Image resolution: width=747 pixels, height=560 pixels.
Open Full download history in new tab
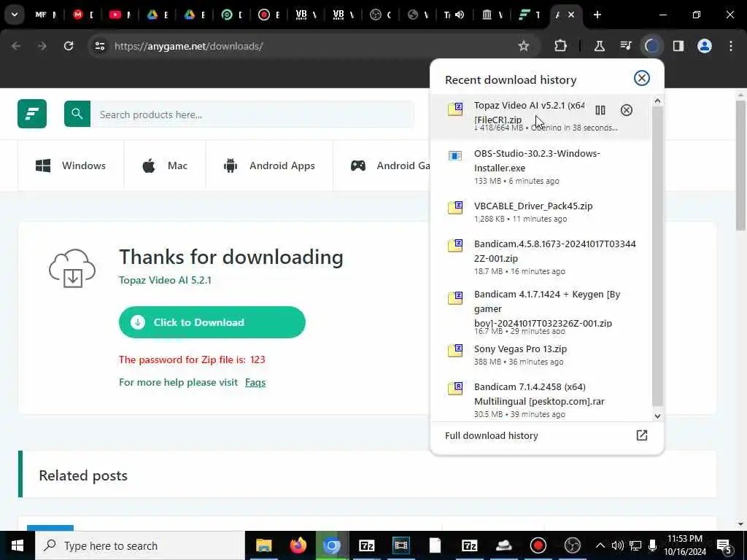(x=642, y=435)
